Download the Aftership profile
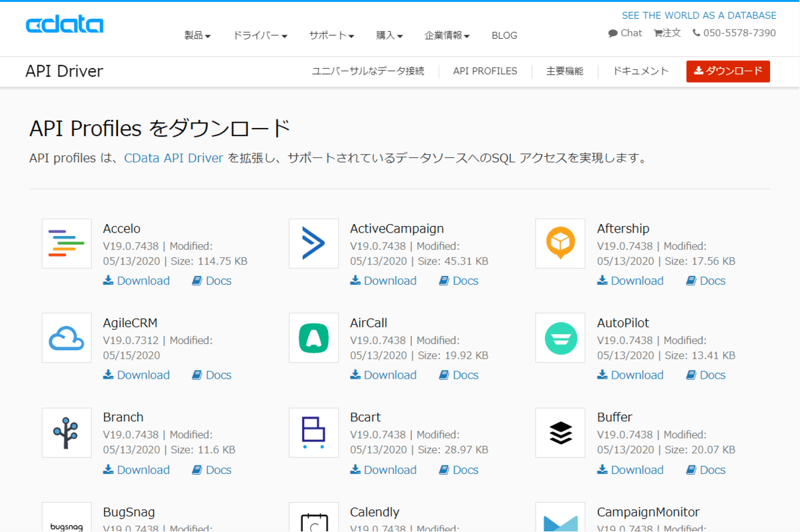The height and width of the screenshot is (532, 800). click(x=631, y=281)
